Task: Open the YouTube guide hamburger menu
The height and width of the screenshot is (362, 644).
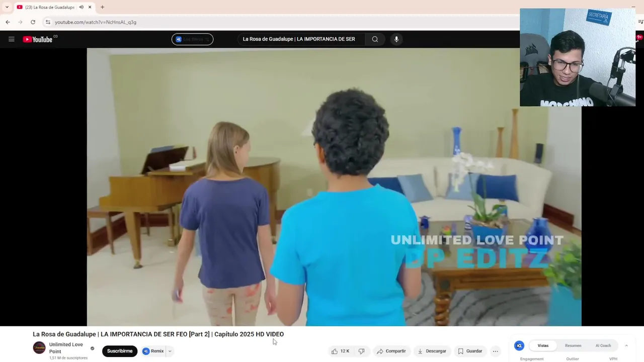Action: [x=11, y=39]
